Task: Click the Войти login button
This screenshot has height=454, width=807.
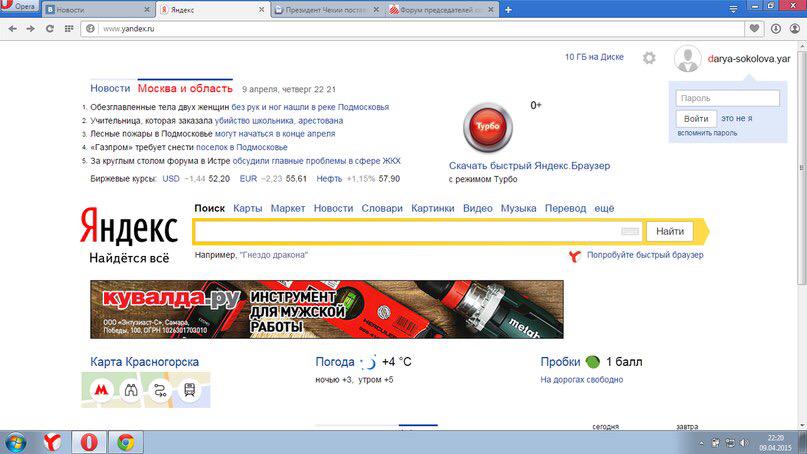Action: [x=696, y=118]
